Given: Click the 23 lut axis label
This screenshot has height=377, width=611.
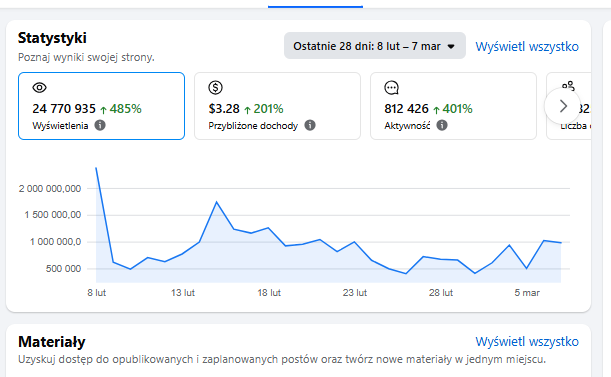Looking at the screenshot, I should 355,293.
